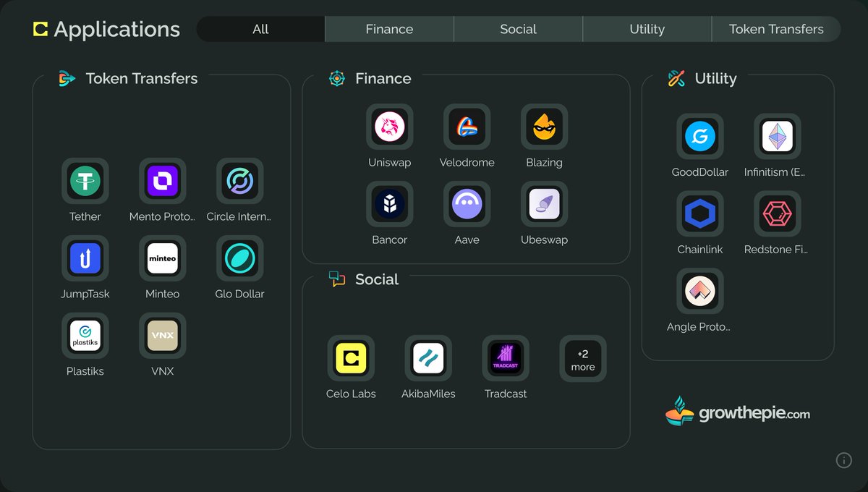The height and width of the screenshot is (492, 868).
Task: Choose the Minteo app icon
Action: point(163,258)
